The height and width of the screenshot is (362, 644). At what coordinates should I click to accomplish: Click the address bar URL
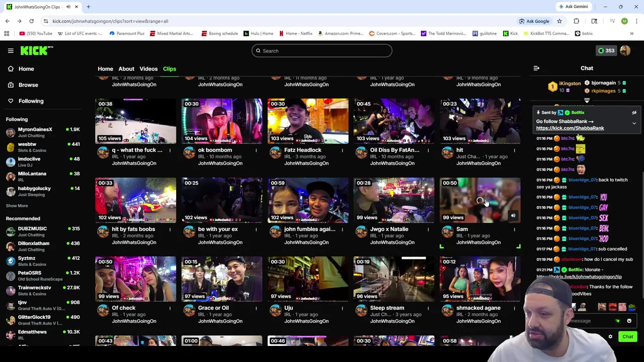tap(110, 21)
